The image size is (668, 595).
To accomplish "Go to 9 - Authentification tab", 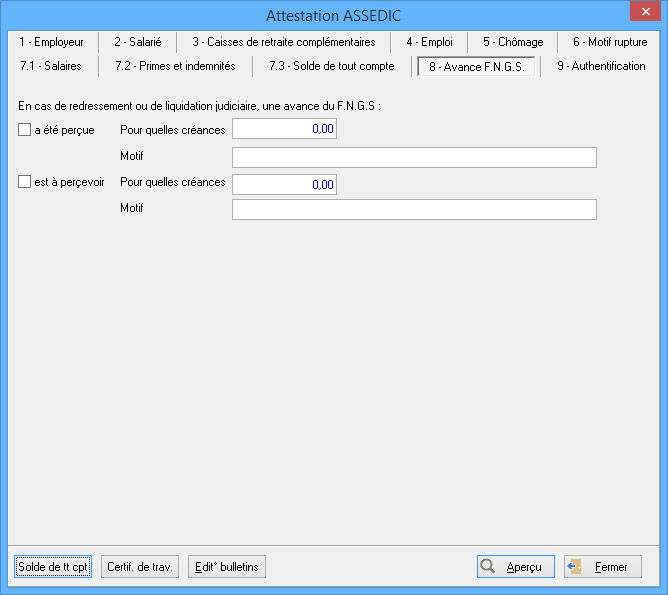I will pyautogui.click(x=601, y=66).
